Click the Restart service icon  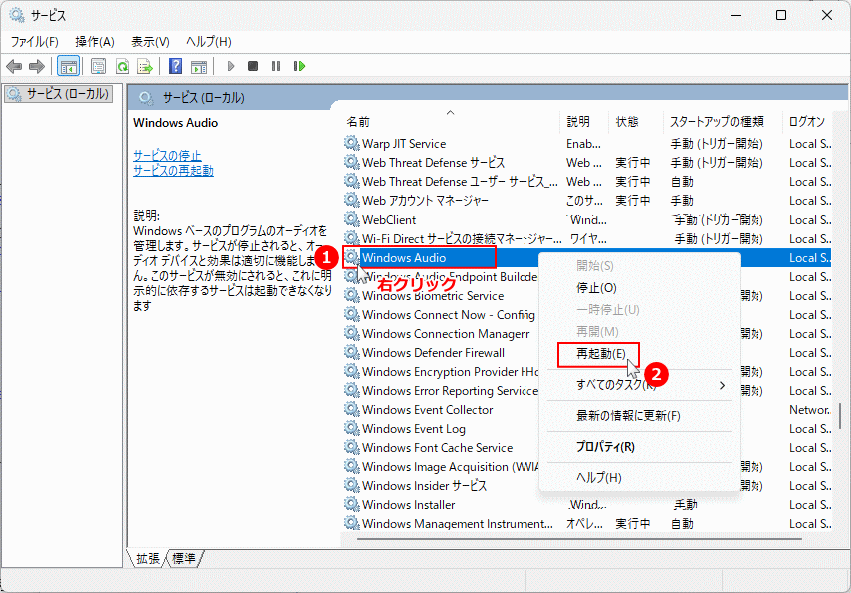pos(299,66)
